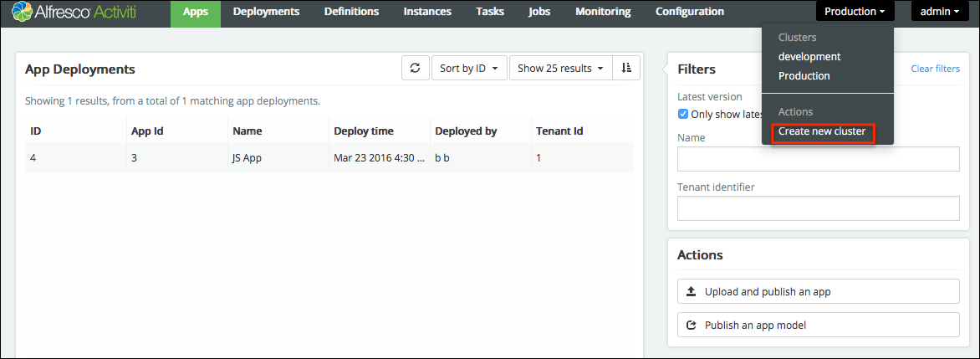Go to the Configuration tab
The image size is (980, 359).
[689, 12]
